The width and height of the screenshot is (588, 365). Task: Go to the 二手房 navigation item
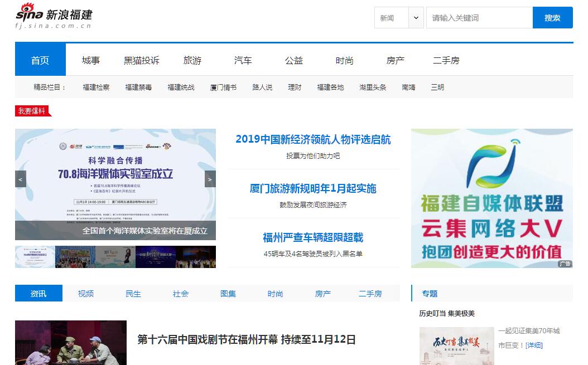(446, 60)
